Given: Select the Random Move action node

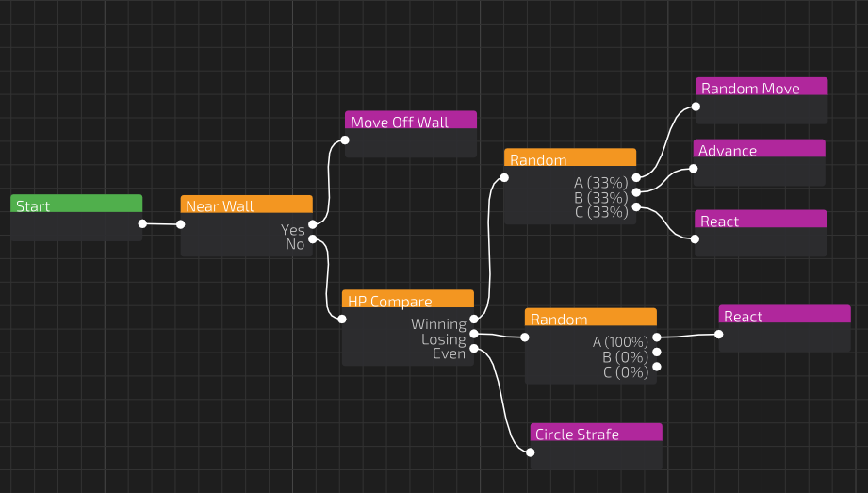Looking at the screenshot, I should (x=762, y=88).
